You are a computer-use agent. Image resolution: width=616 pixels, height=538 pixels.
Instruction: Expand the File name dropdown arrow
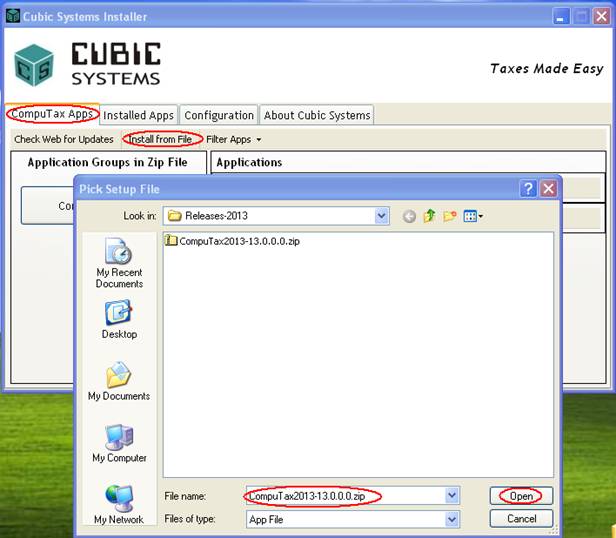tap(452, 496)
